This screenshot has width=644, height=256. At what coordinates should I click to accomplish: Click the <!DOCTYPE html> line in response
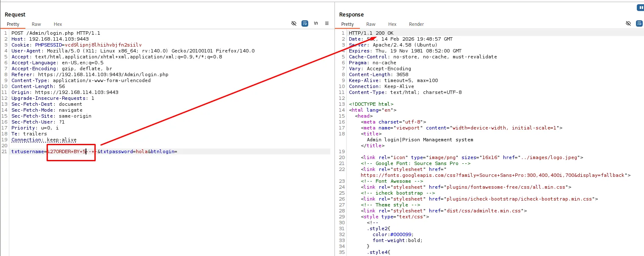[371, 104]
